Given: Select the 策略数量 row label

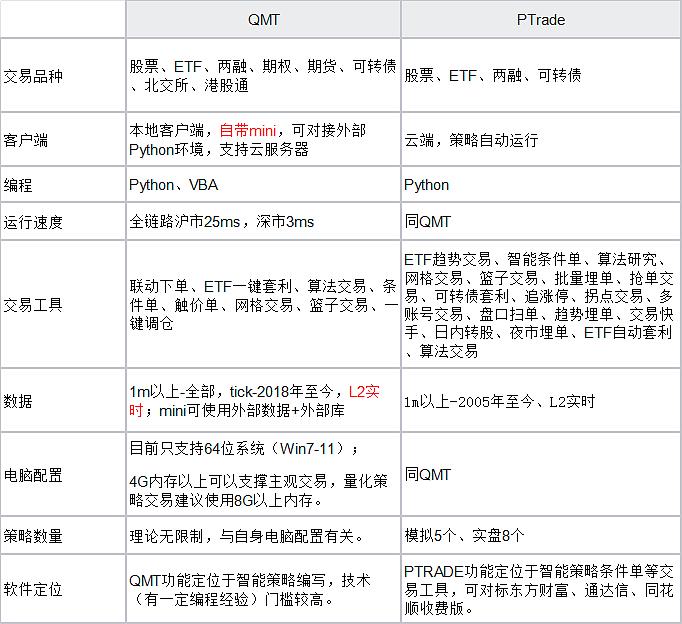Looking at the screenshot, I should [x=33, y=535].
